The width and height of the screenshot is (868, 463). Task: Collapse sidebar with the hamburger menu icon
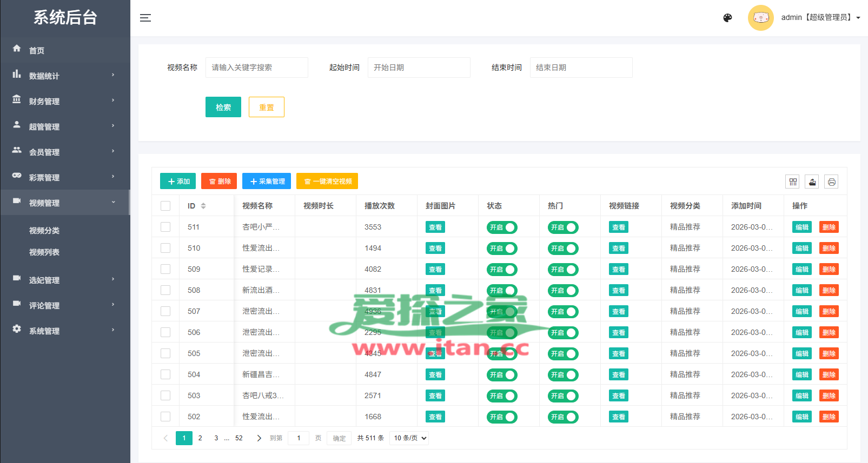(x=145, y=18)
